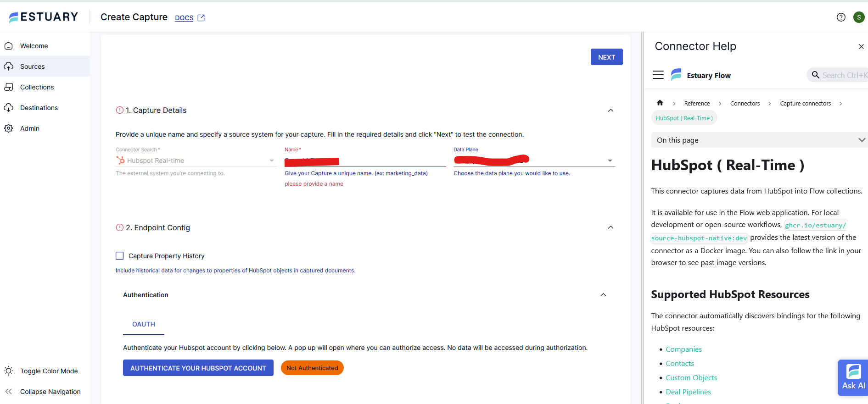Click the HubSpot connector logo icon
Screen dimensions: 868x404
120,160
